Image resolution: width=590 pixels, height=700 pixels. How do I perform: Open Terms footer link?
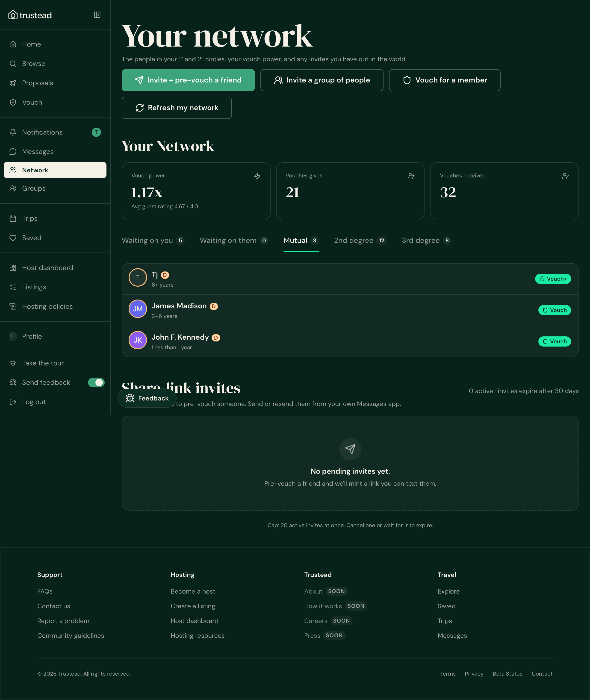tap(448, 674)
